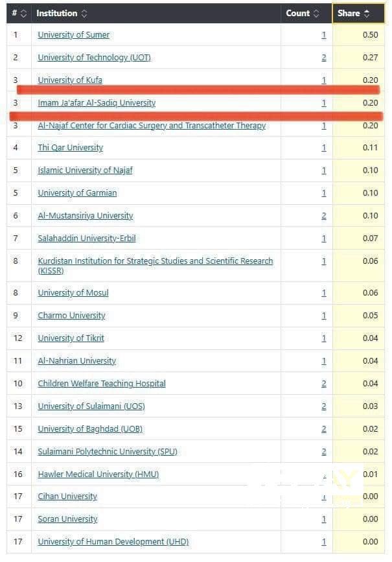Open Islamic University of Najaf link

pos(85,170)
